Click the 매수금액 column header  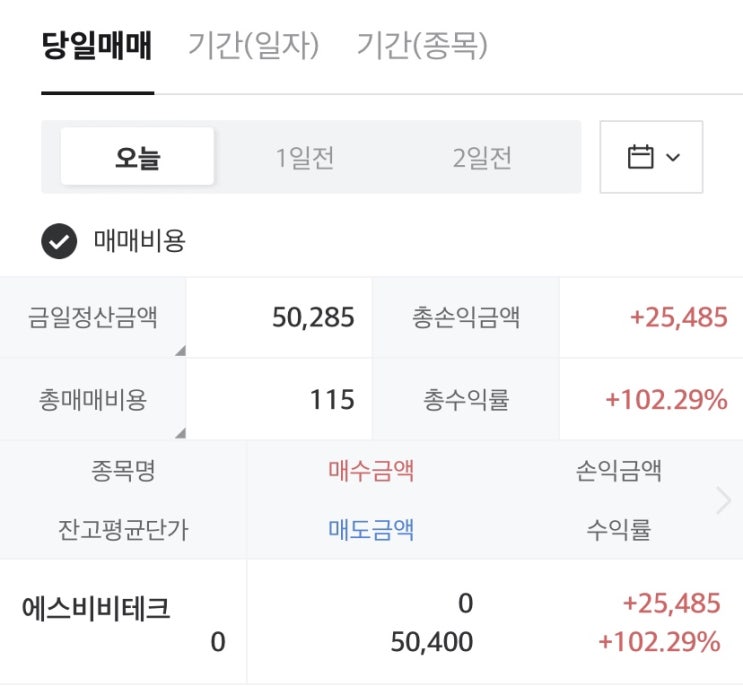371,470
